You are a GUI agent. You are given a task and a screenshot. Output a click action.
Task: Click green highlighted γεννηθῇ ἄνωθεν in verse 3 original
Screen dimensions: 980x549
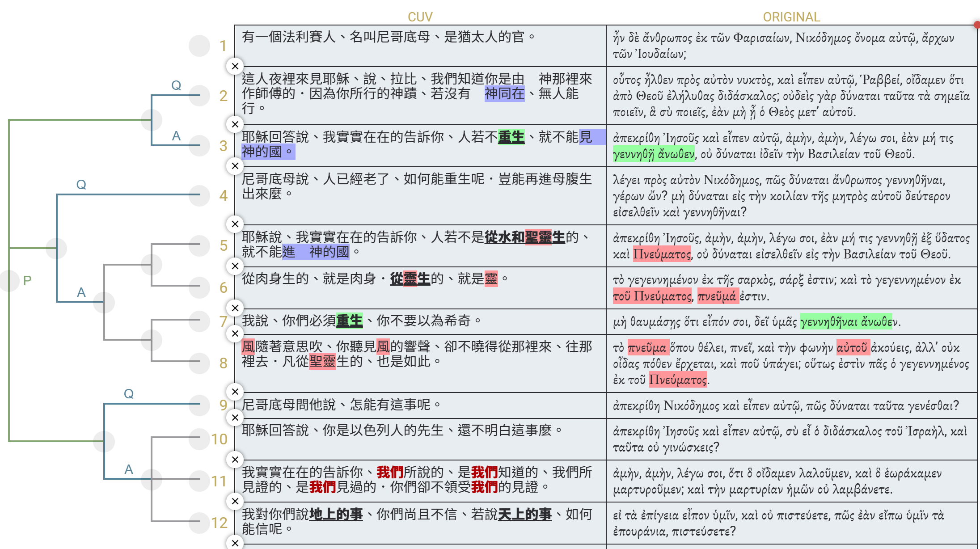pyautogui.click(x=655, y=154)
